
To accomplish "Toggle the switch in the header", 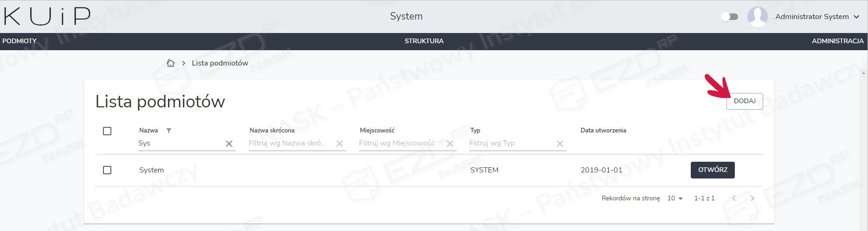I will (x=729, y=17).
